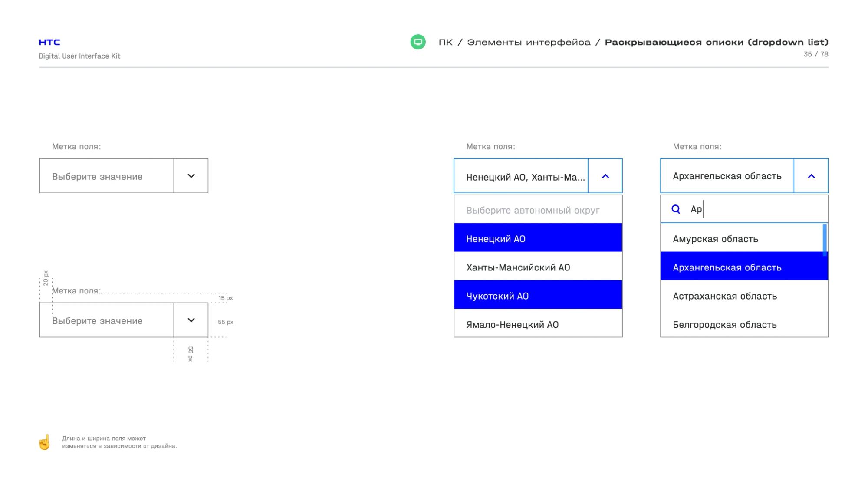This screenshot has height=488, width=868.
Task: Click the search input containing 'Ар'
Action: (744, 209)
